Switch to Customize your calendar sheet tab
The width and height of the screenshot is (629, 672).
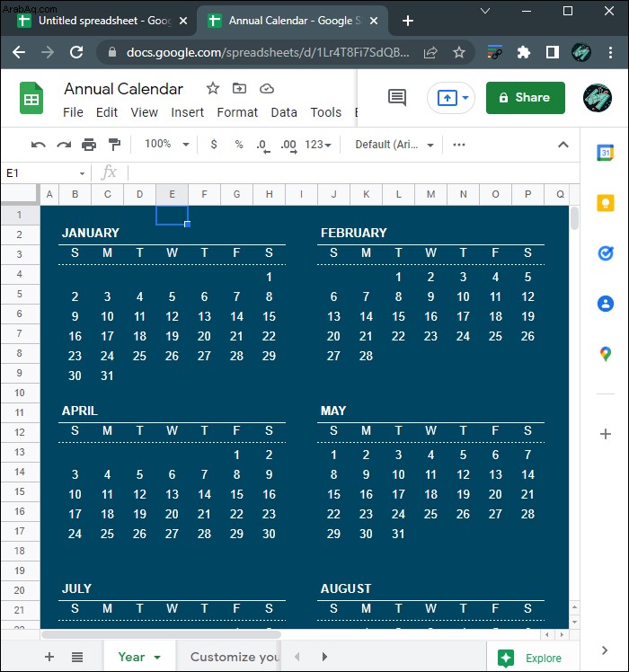(235, 657)
